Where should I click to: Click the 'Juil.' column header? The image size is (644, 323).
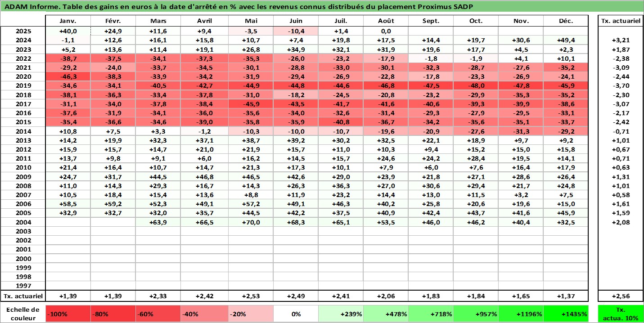tap(341, 21)
